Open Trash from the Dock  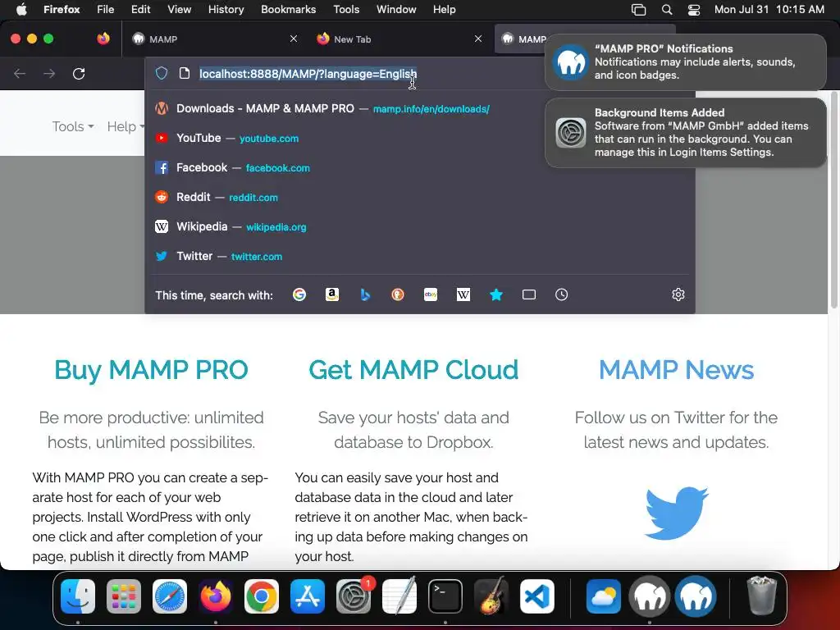click(761, 596)
